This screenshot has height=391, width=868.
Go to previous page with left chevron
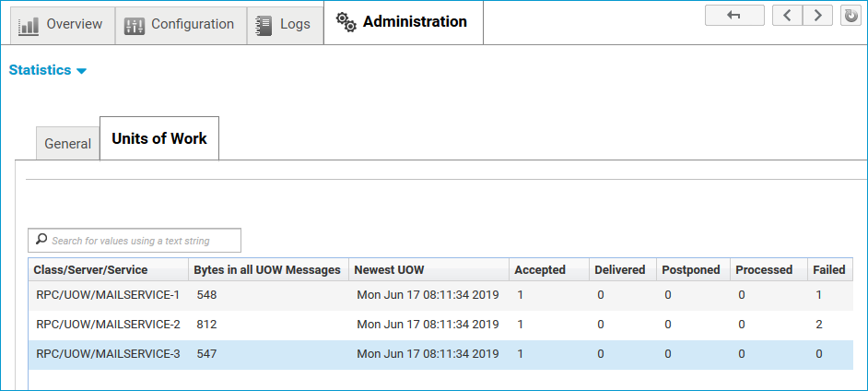point(787,16)
